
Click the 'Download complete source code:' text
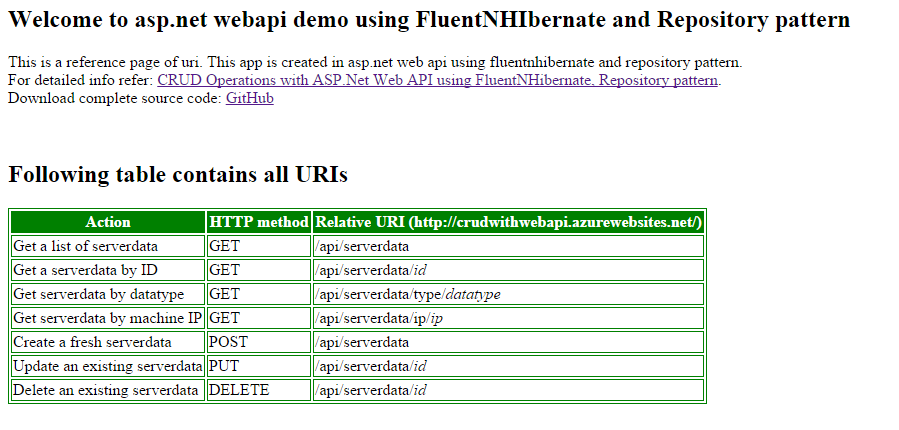pyautogui.click(x=115, y=98)
